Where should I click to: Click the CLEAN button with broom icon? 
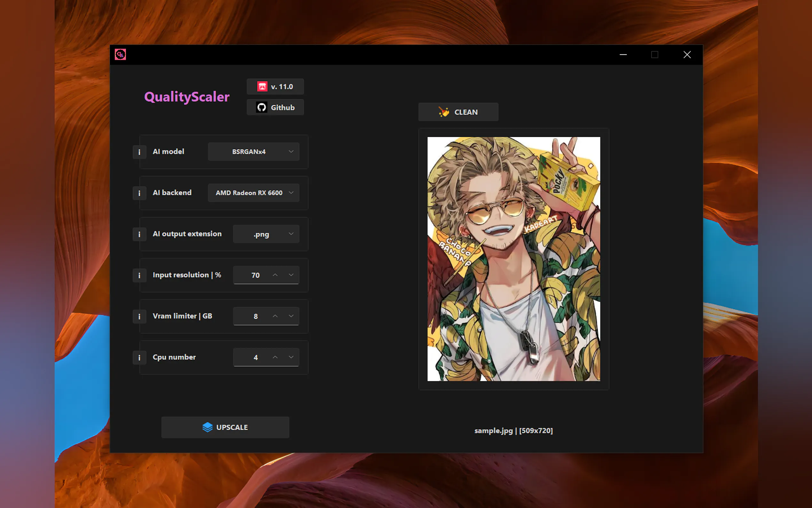pyautogui.click(x=458, y=112)
